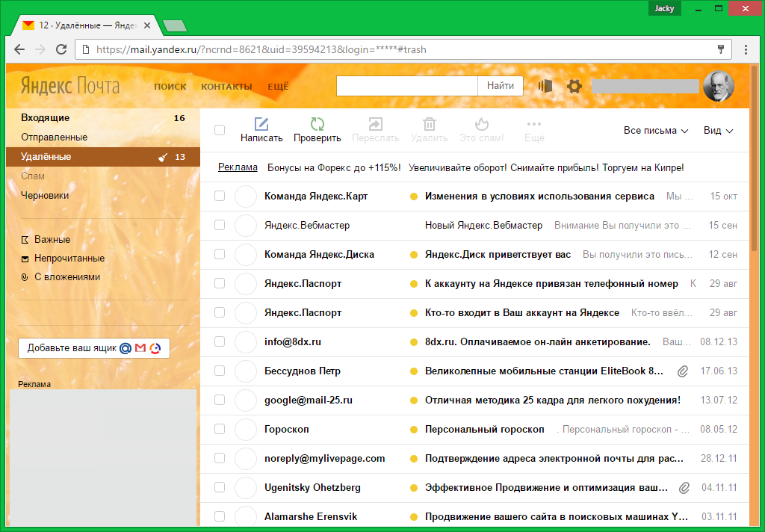The width and height of the screenshot is (765, 532).
Task: Go to КОНТАКТЫ in the top navigation
Action: 226,87
